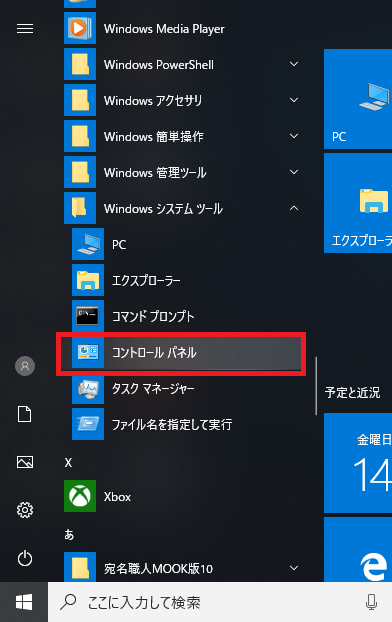The width and height of the screenshot is (392, 622).
Task: Click the ここに入力して検索 search box
Action: pyautogui.click(x=220, y=602)
